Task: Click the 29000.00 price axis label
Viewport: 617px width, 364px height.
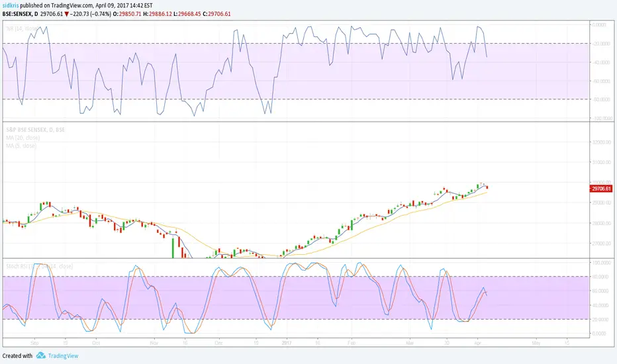Action: [x=602, y=203]
